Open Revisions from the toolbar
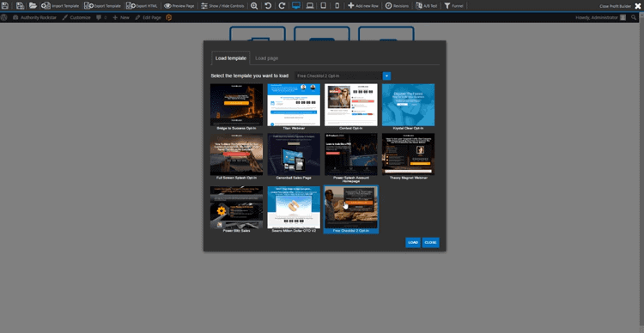This screenshot has height=333, width=644. (x=397, y=6)
